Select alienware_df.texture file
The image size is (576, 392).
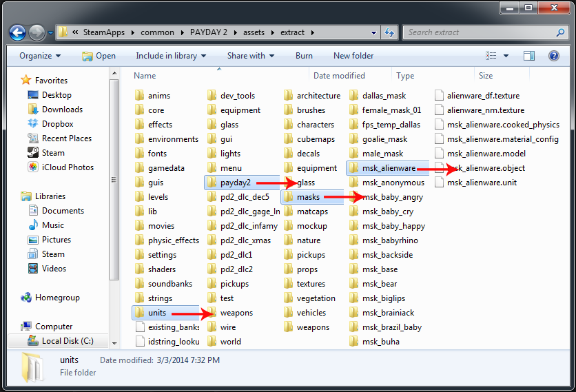coord(477,96)
